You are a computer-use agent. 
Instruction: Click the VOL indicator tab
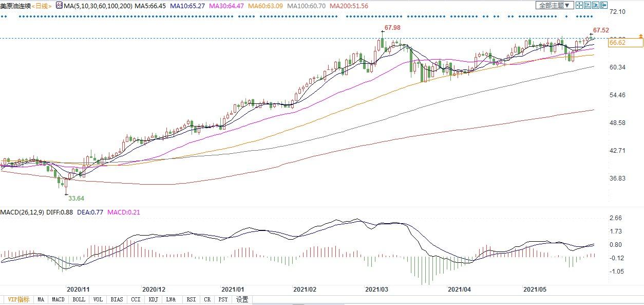pos(98,299)
